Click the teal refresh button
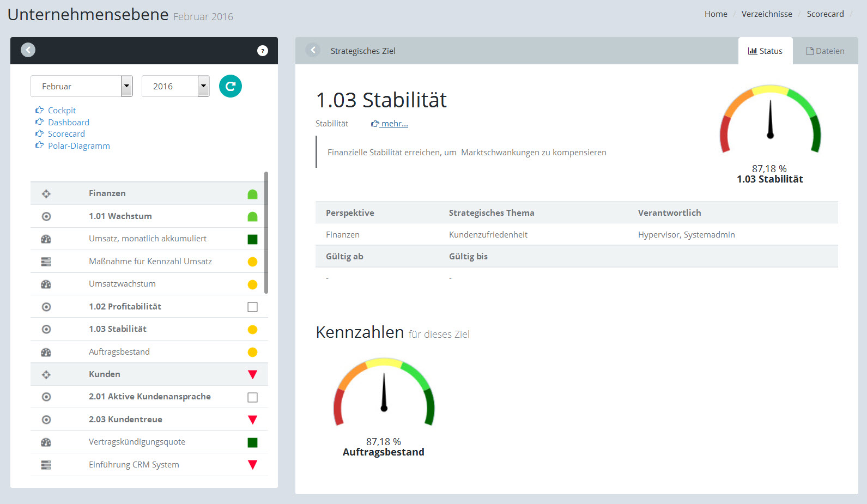 230,86
